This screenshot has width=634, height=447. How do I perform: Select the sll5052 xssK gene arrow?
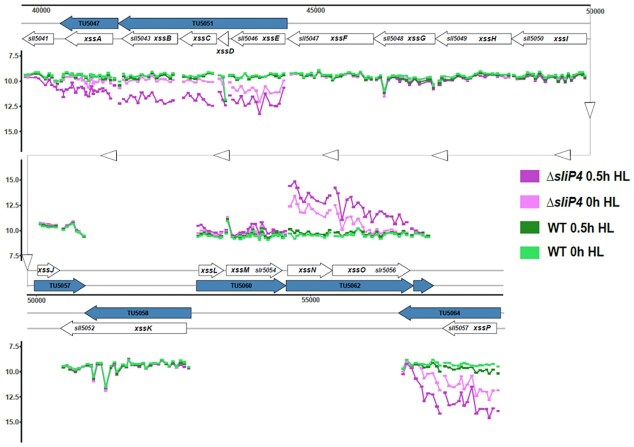pos(124,328)
